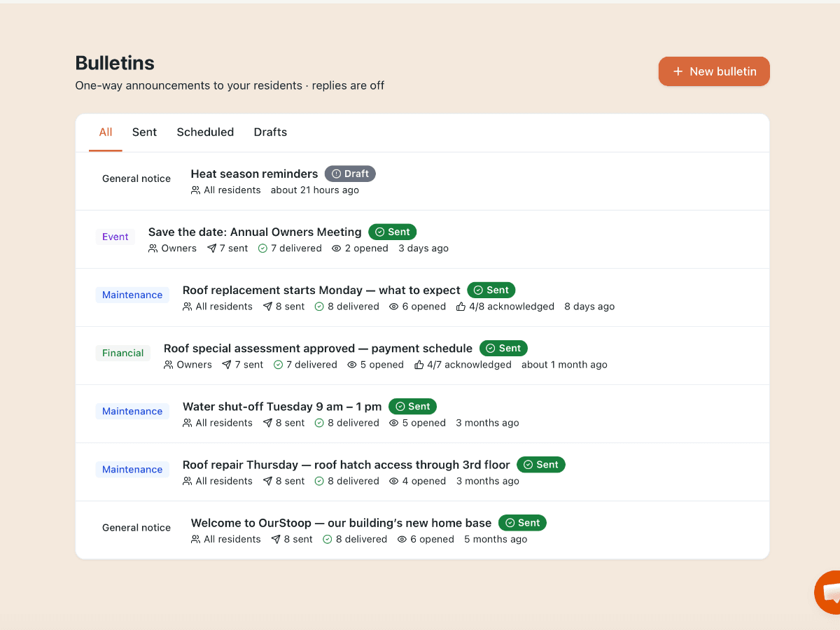The width and height of the screenshot is (840, 630).
Task: Open Roof repair Thursday bulletin
Action: 346,464
